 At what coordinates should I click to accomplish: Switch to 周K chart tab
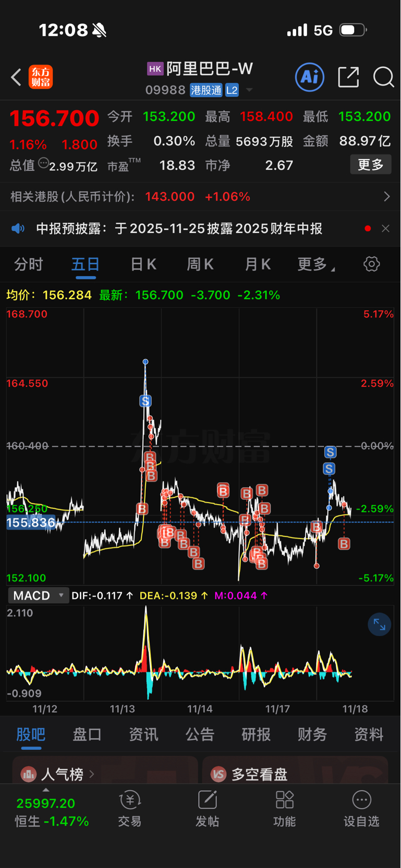click(200, 264)
